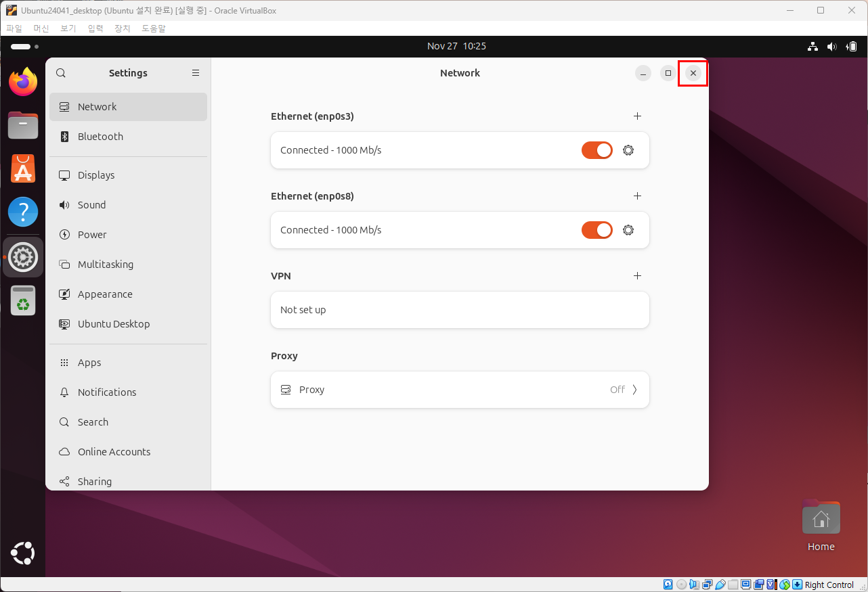Open gear settings for Ethernet enp0s3
868x592 pixels.
coord(628,150)
